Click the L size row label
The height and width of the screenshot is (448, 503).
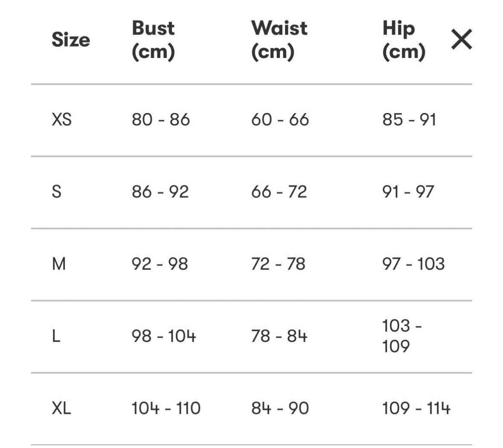(x=56, y=337)
